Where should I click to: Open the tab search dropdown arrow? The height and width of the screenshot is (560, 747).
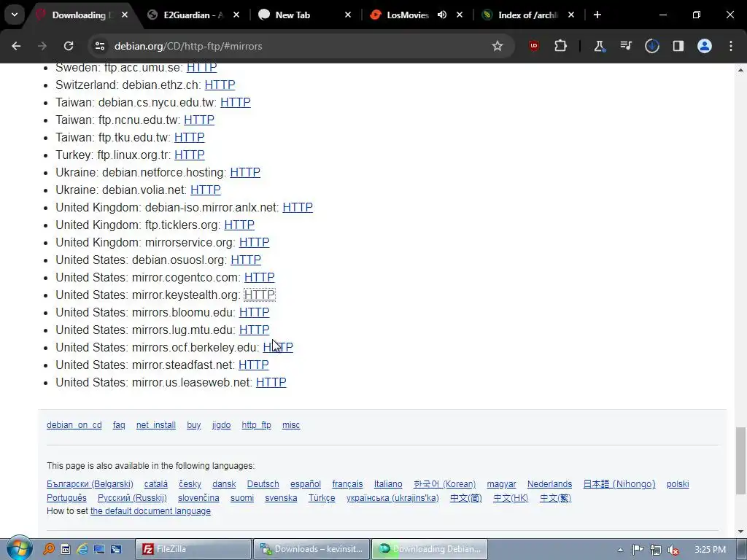pos(15,15)
